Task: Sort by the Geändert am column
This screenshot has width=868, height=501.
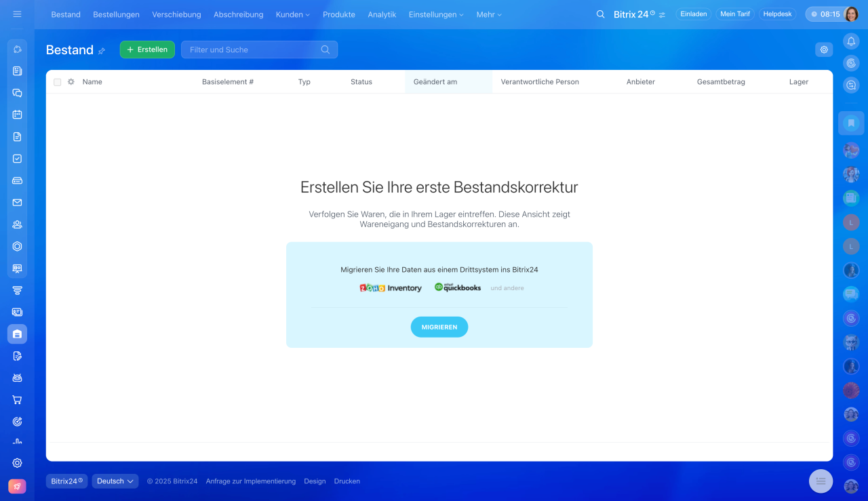Action: (x=435, y=82)
